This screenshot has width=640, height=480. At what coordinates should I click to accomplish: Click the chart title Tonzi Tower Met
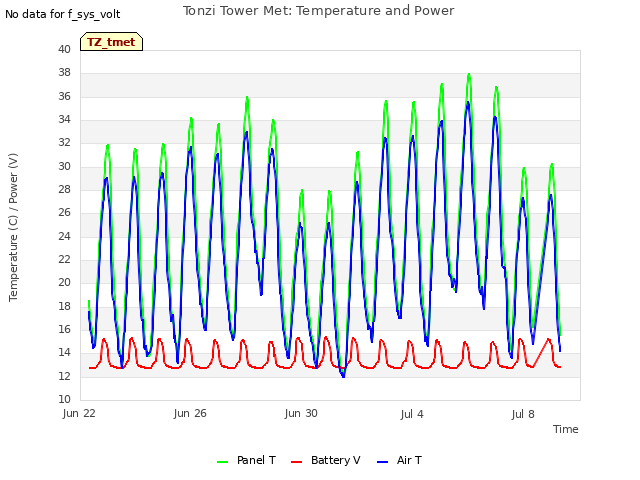point(318,11)
